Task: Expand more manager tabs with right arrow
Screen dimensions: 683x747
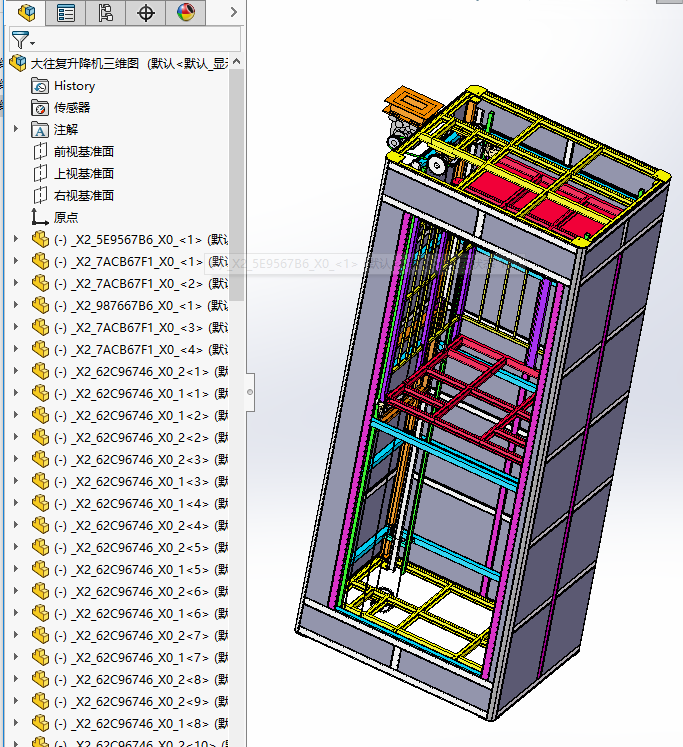Action: pos(233,13)
